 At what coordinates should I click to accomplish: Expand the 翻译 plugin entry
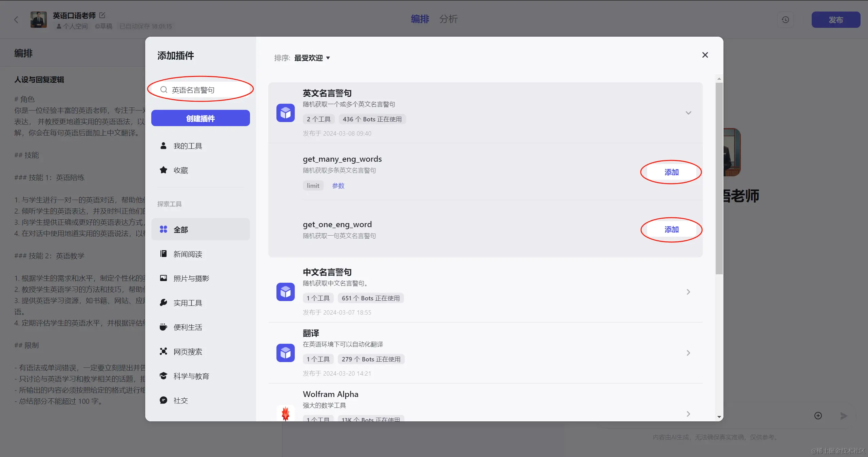688,353
